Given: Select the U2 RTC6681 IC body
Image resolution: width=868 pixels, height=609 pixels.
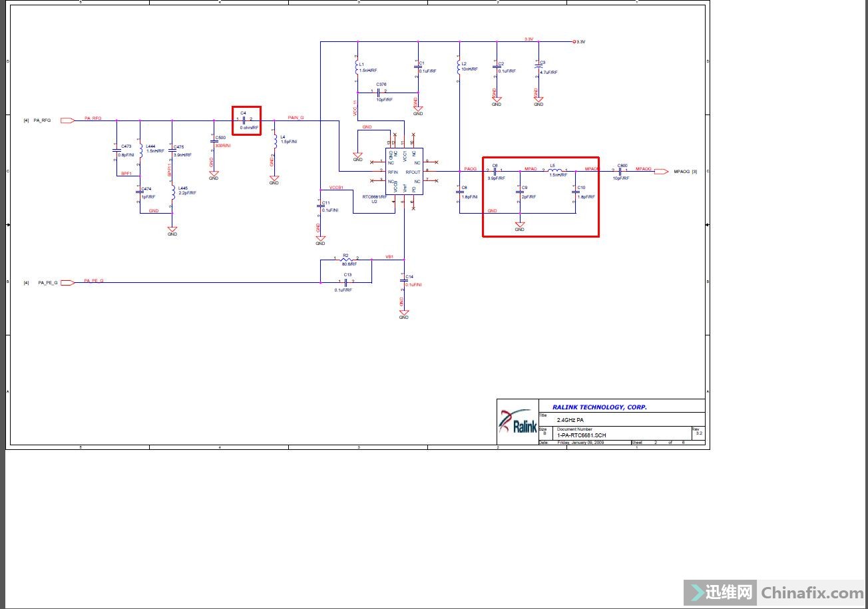Looking at the screenshot, I should [x=404, y=172].
